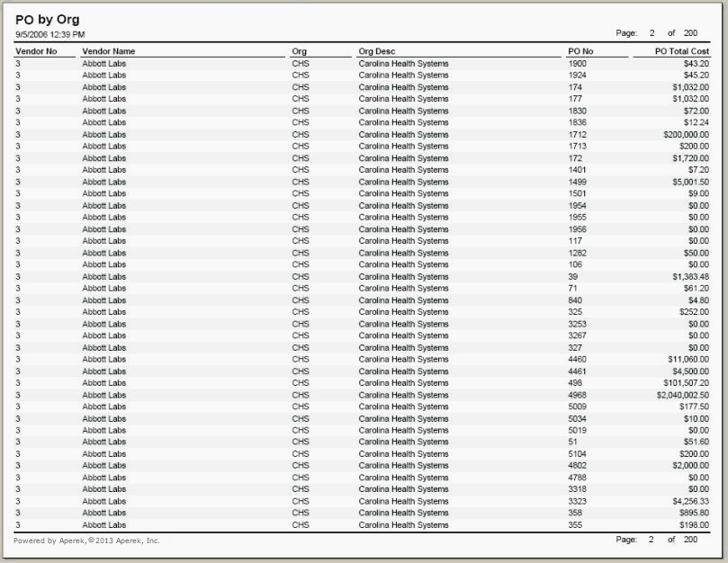Select PO number 3323 cell
The width and height of the screenshot is (728, 563).
tap(578, 501)
